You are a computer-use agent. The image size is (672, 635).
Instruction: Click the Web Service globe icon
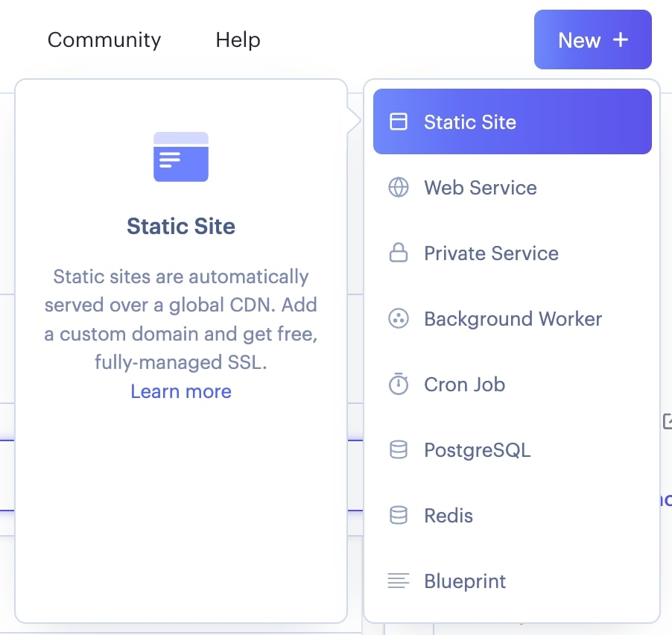point(399,188)
